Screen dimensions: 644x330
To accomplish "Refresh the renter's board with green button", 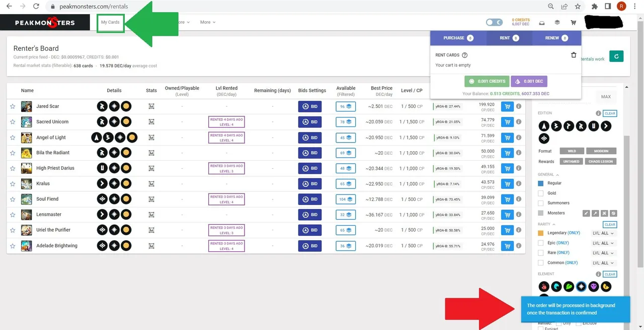I will pos(616,56).
